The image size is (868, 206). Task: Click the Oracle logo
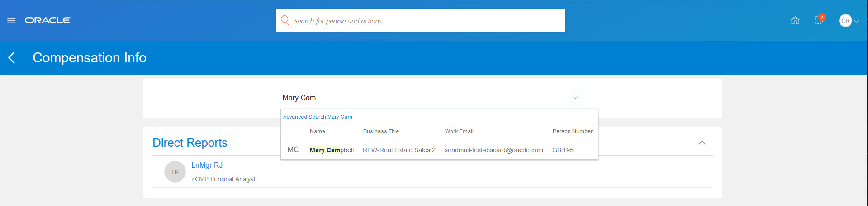click(x=48, y=20)
